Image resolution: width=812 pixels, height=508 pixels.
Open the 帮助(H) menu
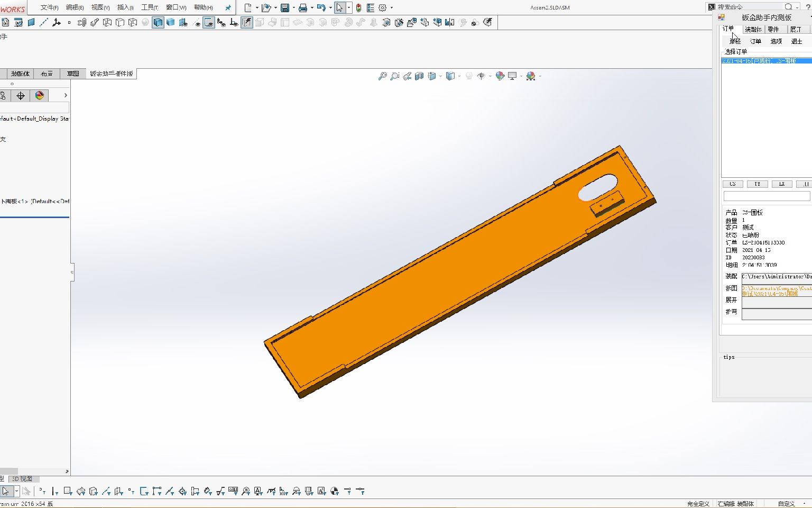pos(204,7)
